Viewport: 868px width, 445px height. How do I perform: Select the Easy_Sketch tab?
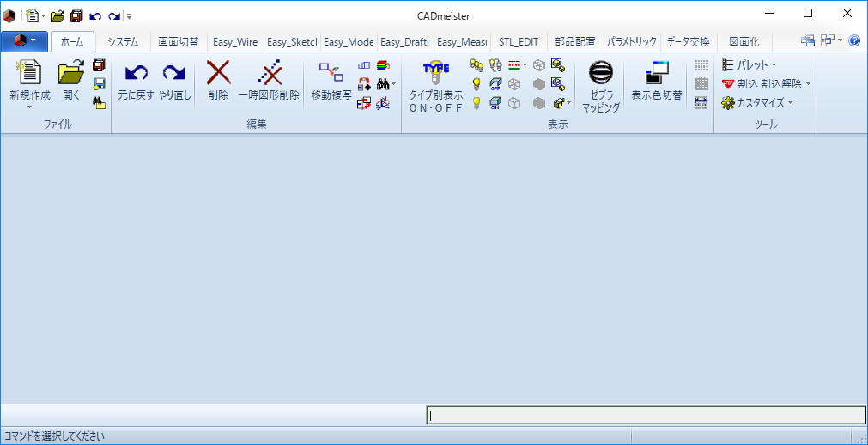tap(292, 41)
